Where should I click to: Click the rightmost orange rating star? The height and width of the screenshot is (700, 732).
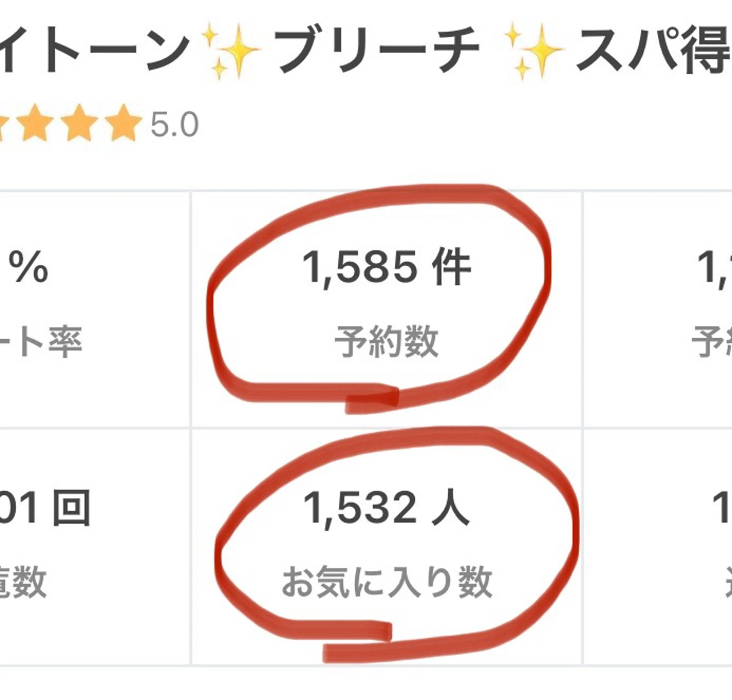(123, 124)
